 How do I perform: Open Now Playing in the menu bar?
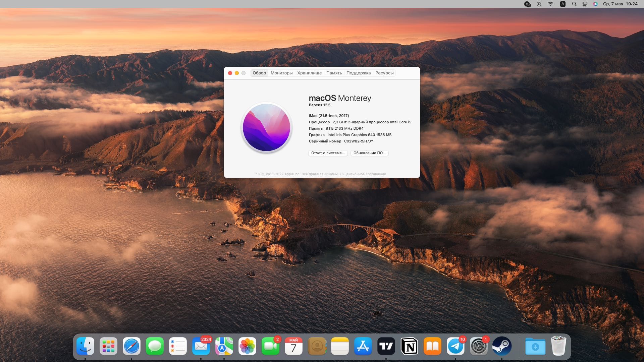click(539, 4)
